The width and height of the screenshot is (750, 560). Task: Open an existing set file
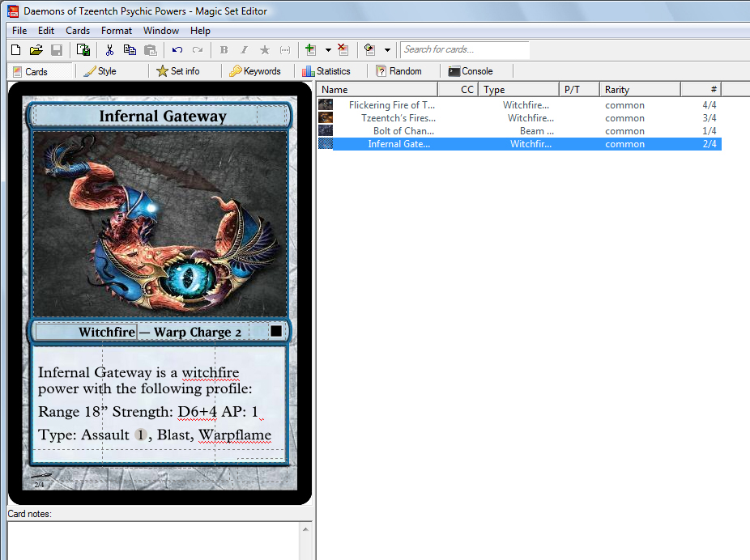point(36,49)
